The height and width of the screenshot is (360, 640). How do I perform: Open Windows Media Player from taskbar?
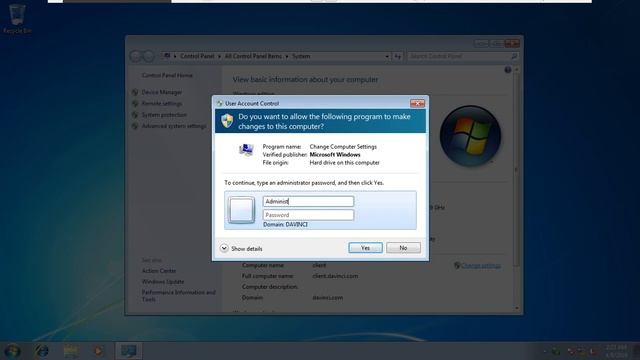pos(98,351)
